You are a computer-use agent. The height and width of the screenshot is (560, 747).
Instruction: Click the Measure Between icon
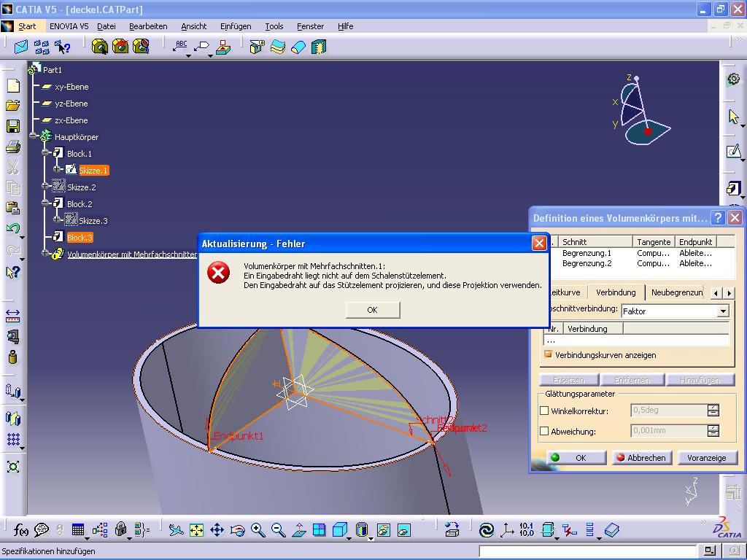pos(13,316)
